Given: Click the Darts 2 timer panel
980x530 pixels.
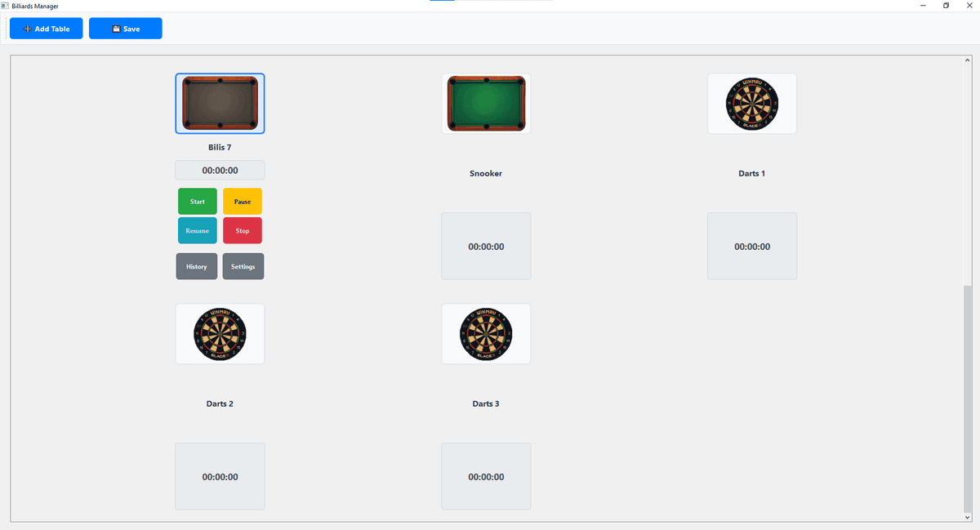Looking at the screenshot, I should [220, 476].
